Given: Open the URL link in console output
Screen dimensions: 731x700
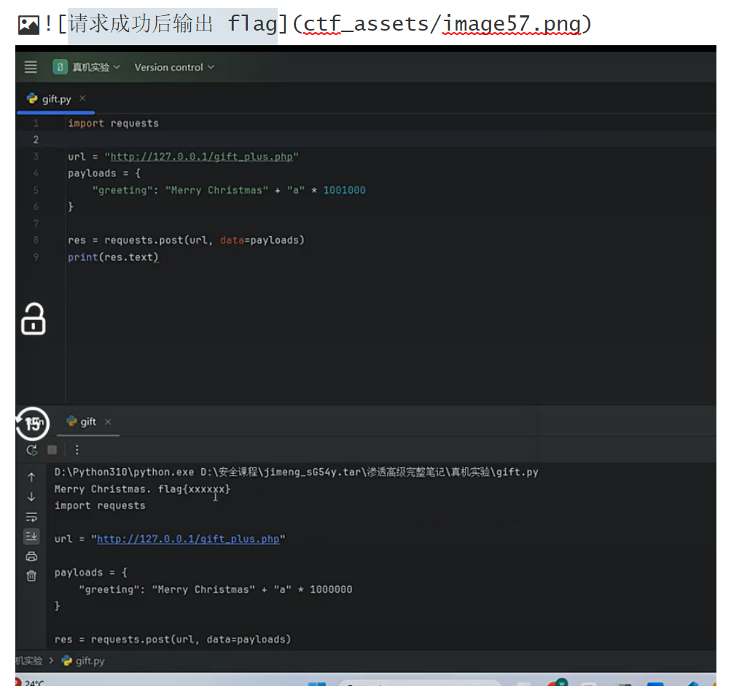Looking at the screenshot, I should [x=188, y=539].
